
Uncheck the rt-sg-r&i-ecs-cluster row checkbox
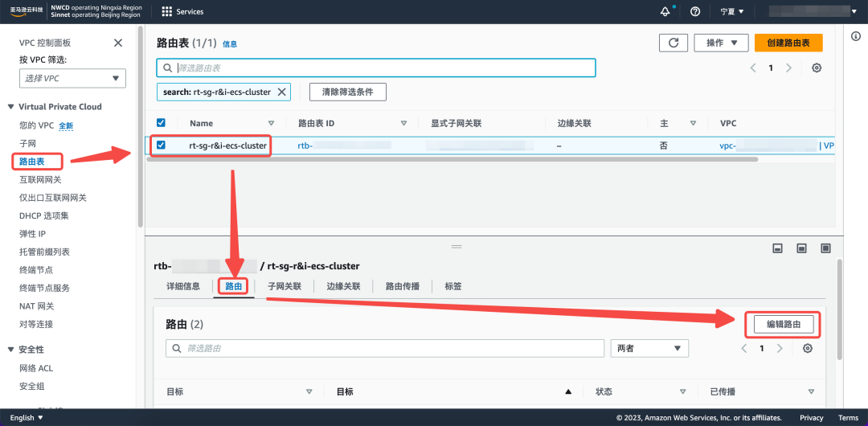[x=161, y=145]
